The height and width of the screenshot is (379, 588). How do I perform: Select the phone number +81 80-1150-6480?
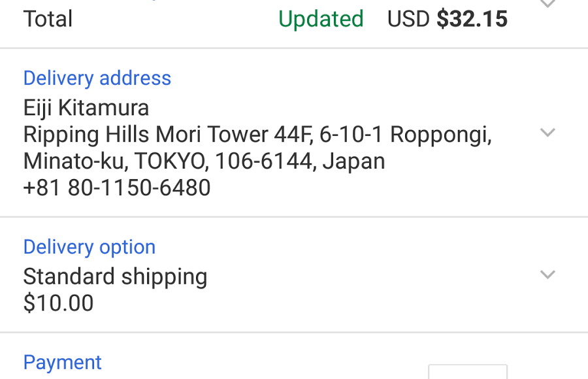[x=116, y=188]
